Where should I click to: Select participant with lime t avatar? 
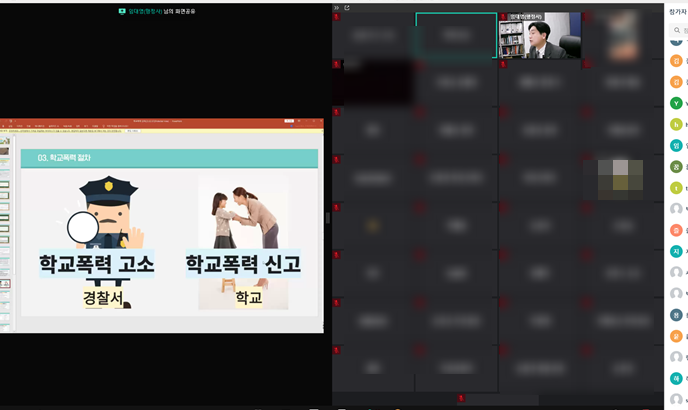click(676, 188)
